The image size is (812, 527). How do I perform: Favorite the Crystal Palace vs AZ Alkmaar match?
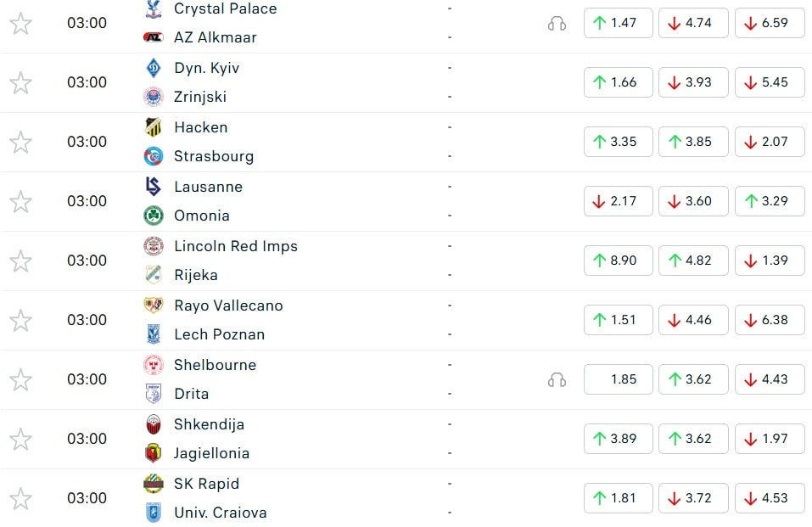[x=20, y=23]
